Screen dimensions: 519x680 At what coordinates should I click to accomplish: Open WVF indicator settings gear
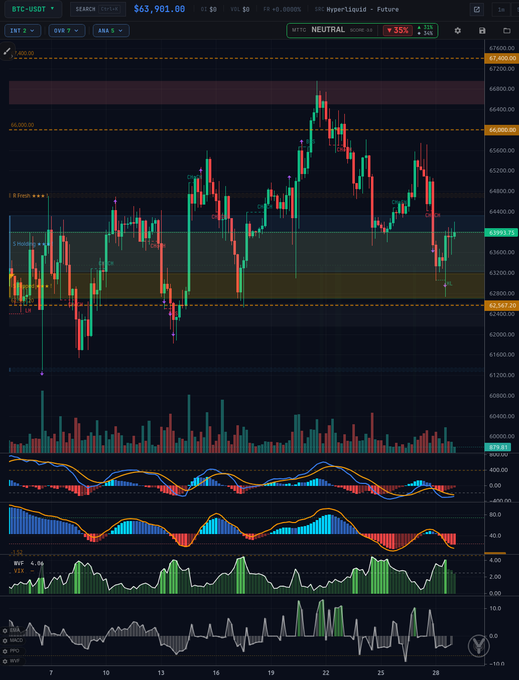(x=5, y=661)
